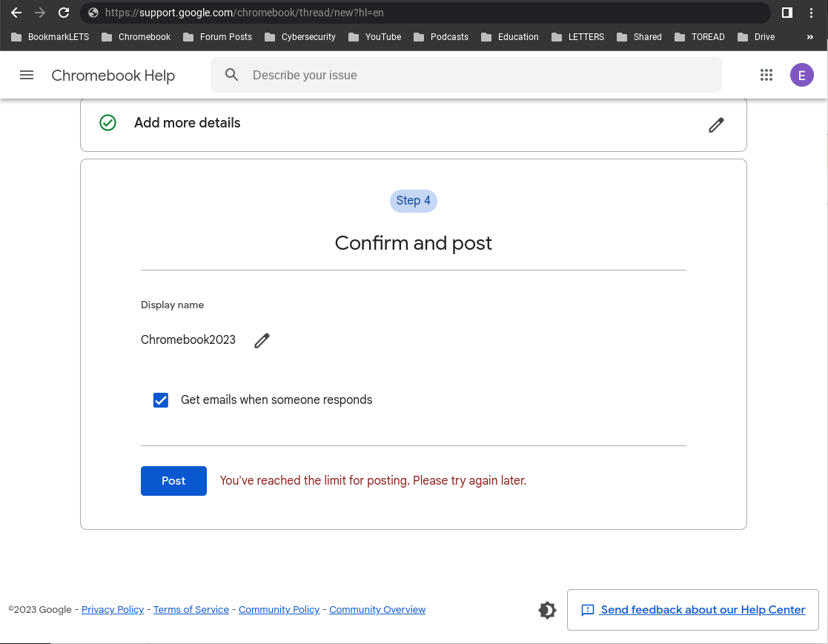The height and width of the screenshot is (644, 828).
Task: Open the Chromebook bookmark folder
Action: [x=136, y=37]
